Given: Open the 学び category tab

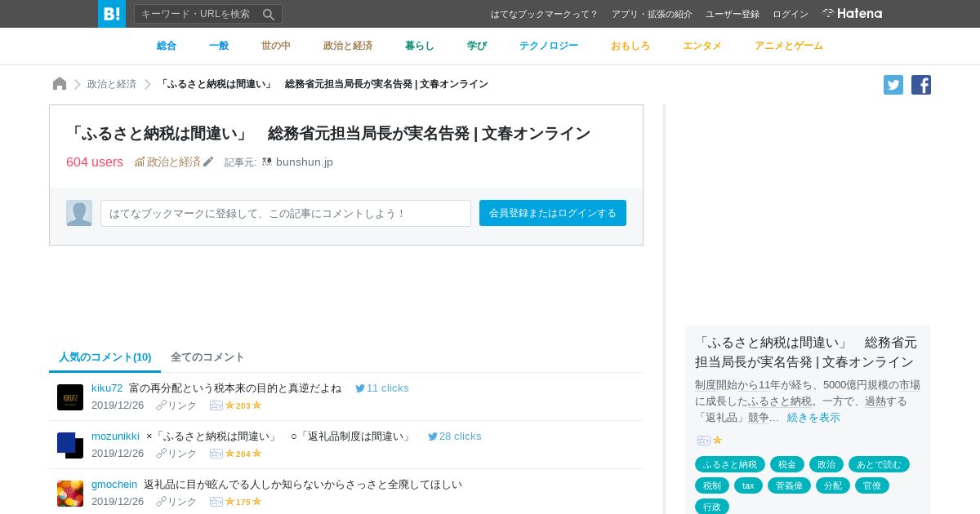Looking at the screenshot, I should tap(477, 46).
